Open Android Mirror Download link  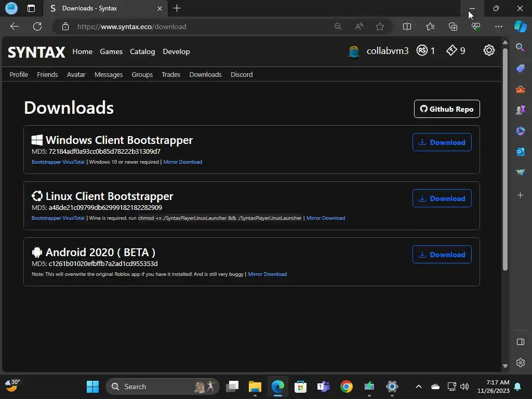pos(268,274)
